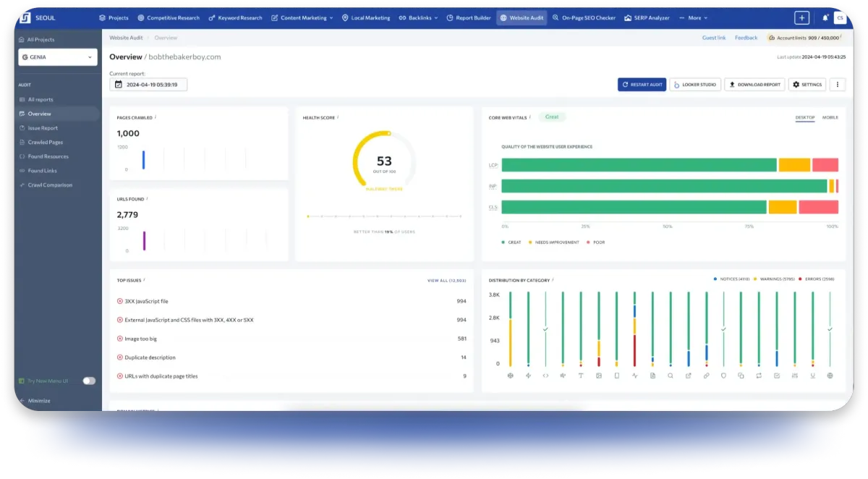Select the magnifier search category icon
Viewport: 868px width, 479px height.
click(671, 376)
